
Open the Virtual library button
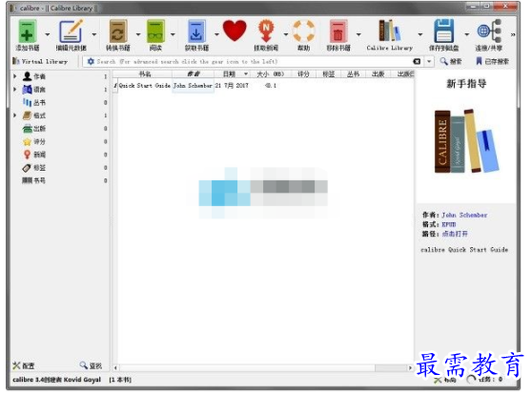(40, 61)
